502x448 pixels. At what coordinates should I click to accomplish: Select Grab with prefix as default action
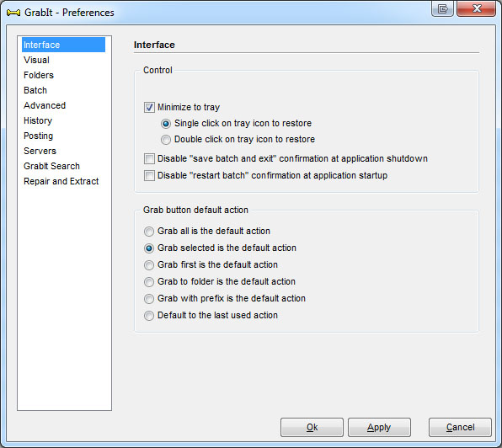(149, 299)
